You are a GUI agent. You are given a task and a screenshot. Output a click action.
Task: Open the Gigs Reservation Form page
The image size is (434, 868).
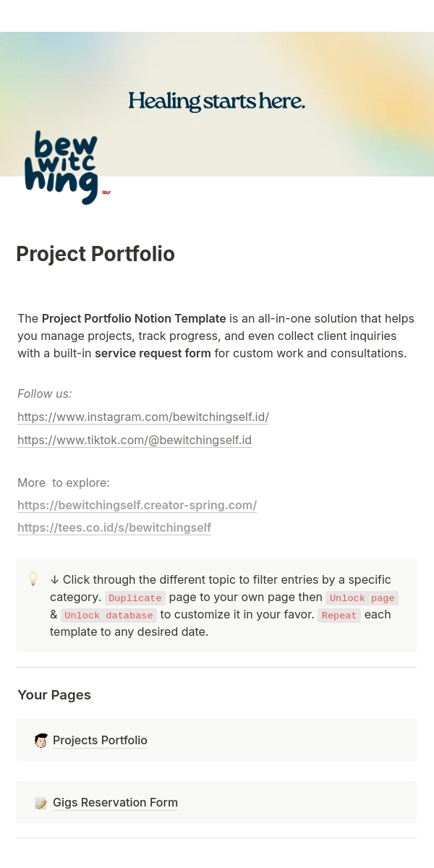pyautogui.click(x=115, y=803)
